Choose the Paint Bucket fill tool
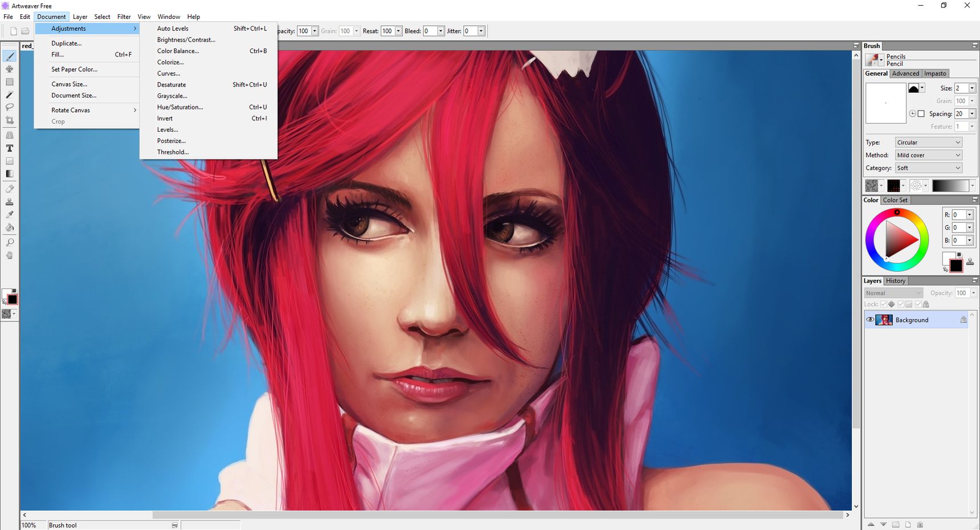980x530 pixels. [10, 227]
